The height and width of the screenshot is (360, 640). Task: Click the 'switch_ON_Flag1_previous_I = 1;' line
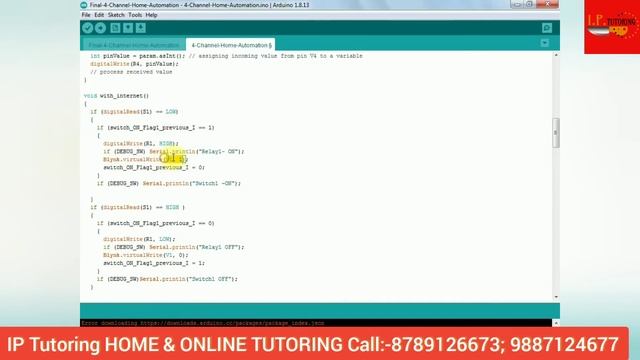pos(154,263)
